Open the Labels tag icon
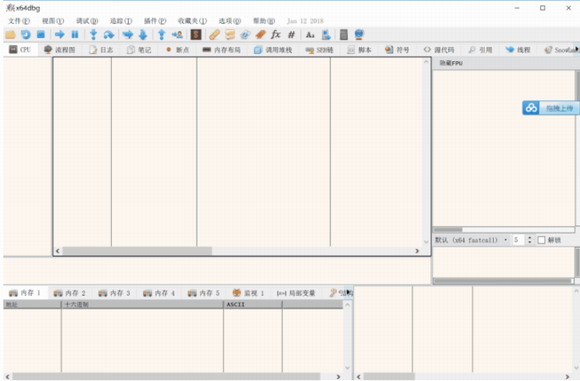The height and width of the screenshot is (381, 580). [245, 35]
